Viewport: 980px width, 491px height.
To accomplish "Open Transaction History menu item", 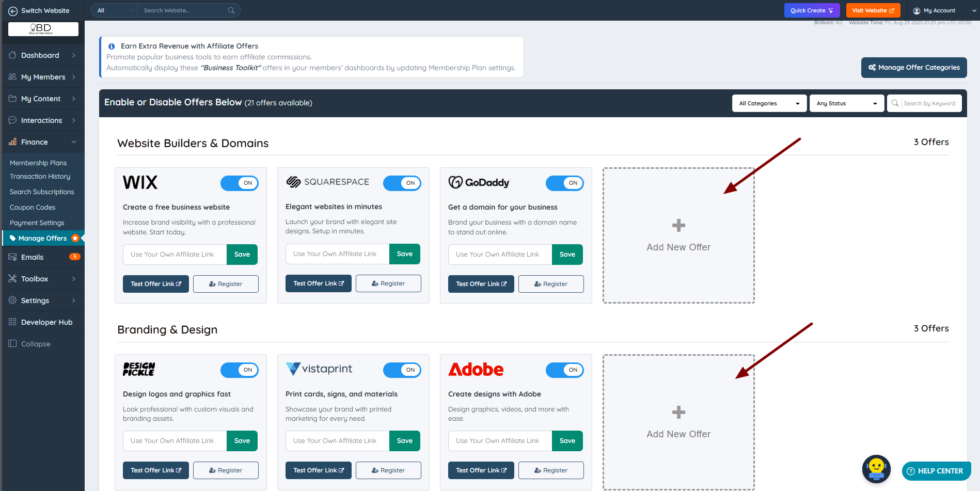I will pos(40,176).
